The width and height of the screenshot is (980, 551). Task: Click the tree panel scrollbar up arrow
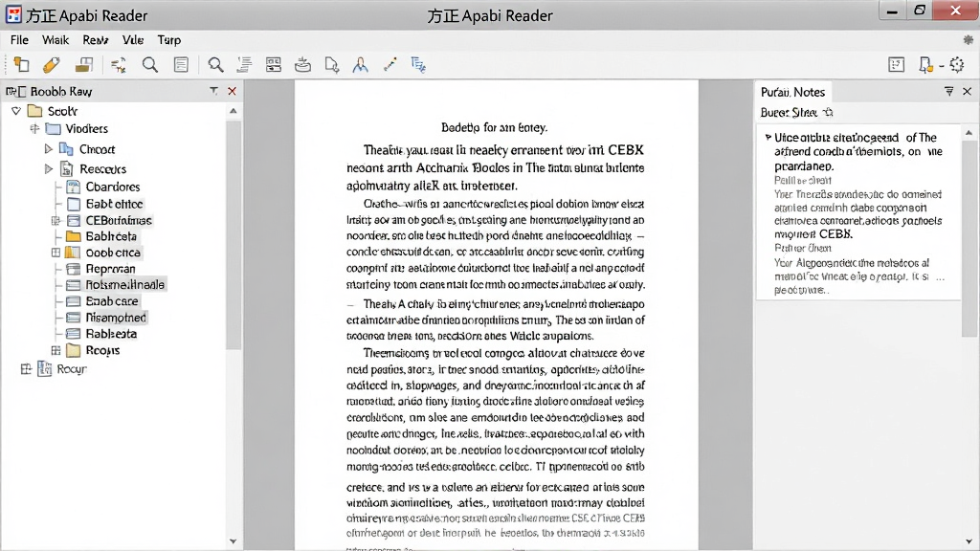(x=234, y=111)
